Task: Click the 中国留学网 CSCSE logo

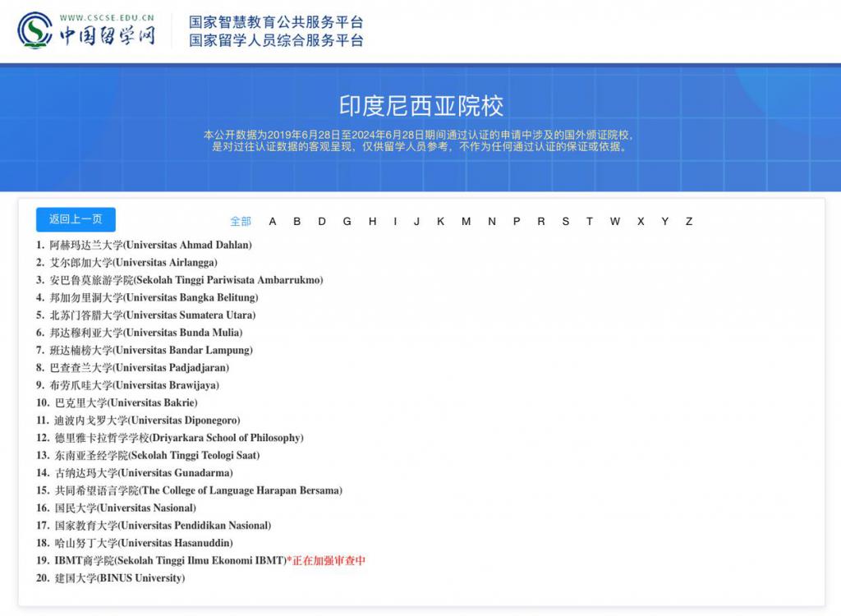Action: click(x=86, y=30)
